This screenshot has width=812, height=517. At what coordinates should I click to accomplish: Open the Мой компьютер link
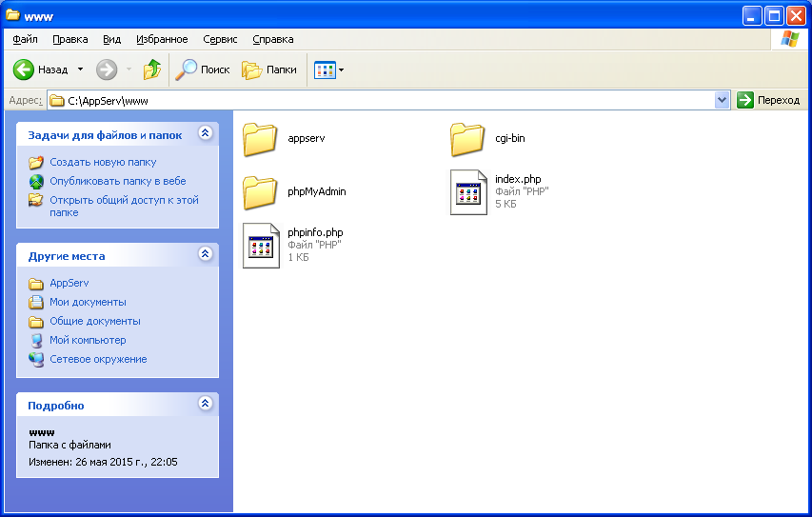click(x=88, y=340)
